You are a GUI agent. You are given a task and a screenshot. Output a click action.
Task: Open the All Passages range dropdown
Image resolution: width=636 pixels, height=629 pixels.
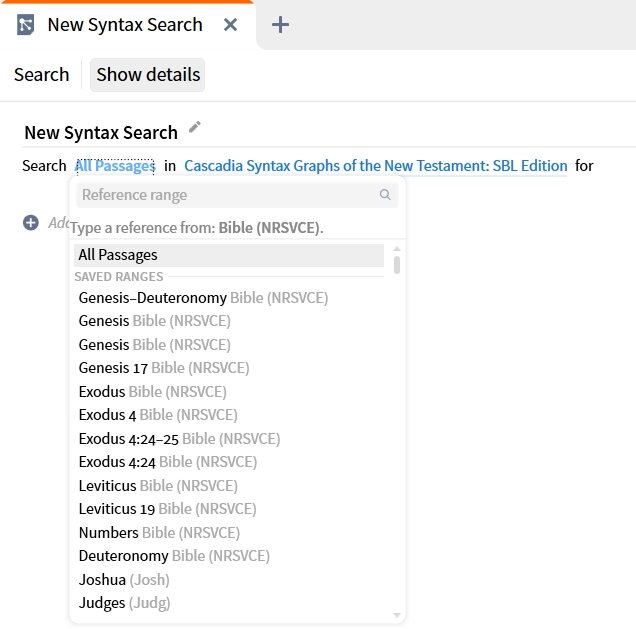pos(115,166)
